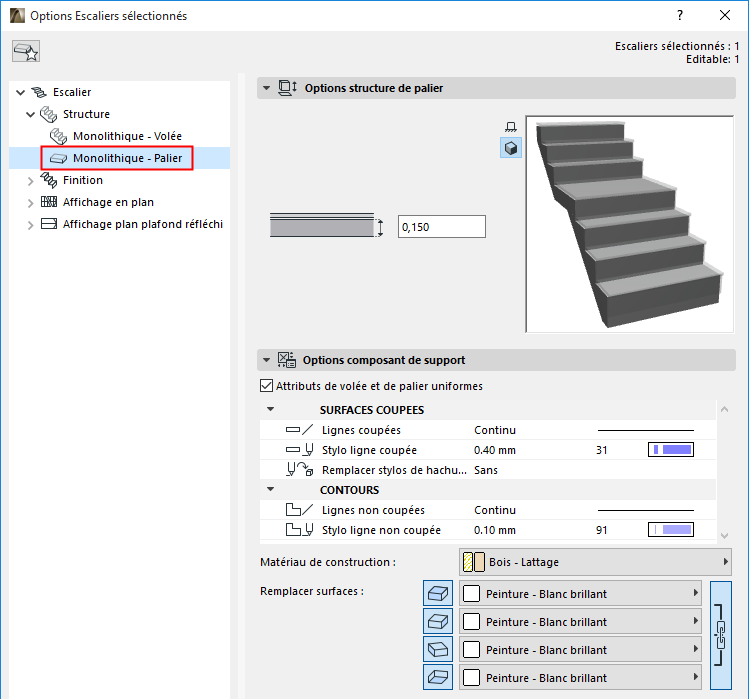Click the Remplacer stylos de hachure icon
The width and height of the screenshot is (749, 699).
click(x=300, y=470)
